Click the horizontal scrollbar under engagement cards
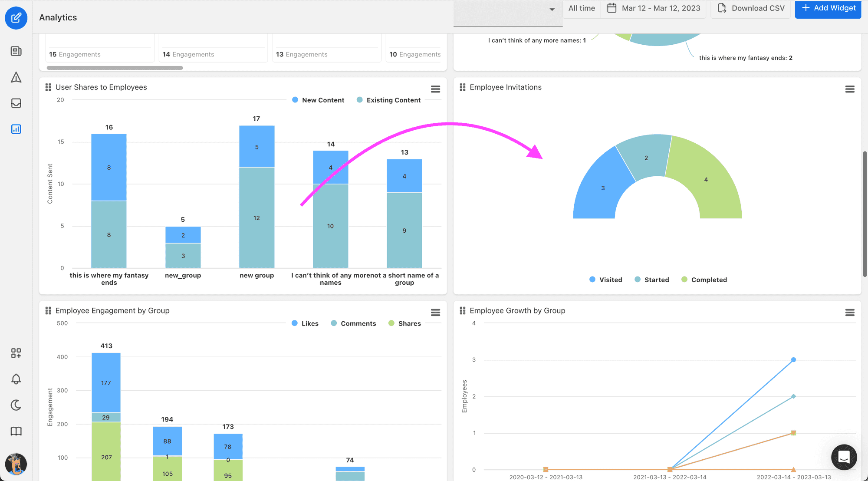The height and width of the screenshot is (481, 868). [115, 68]
